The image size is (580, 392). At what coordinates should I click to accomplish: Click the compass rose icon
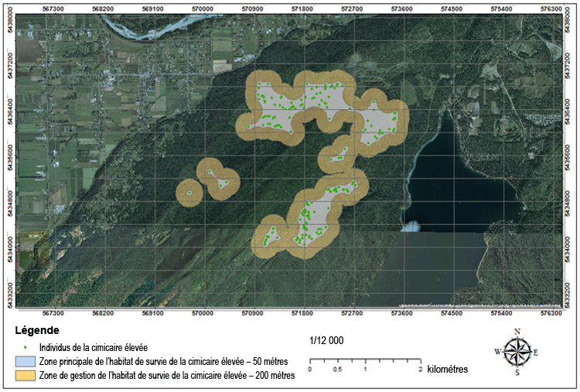(517, 353)
